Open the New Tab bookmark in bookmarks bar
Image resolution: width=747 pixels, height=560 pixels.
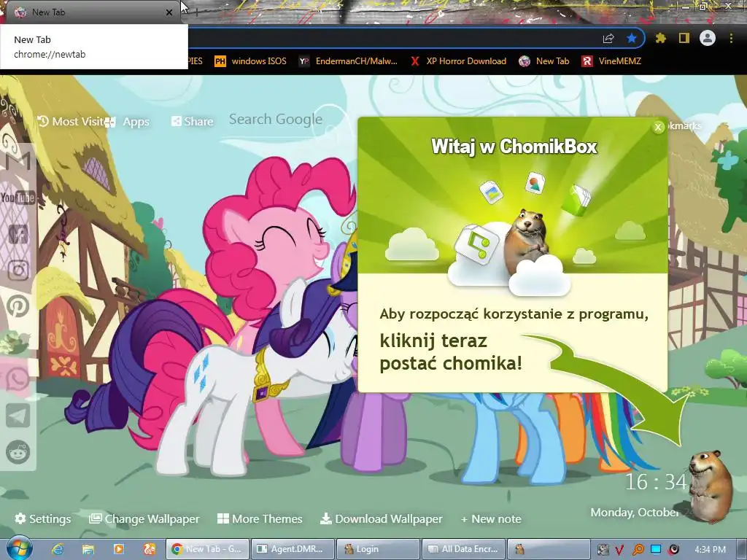point(544,61)
